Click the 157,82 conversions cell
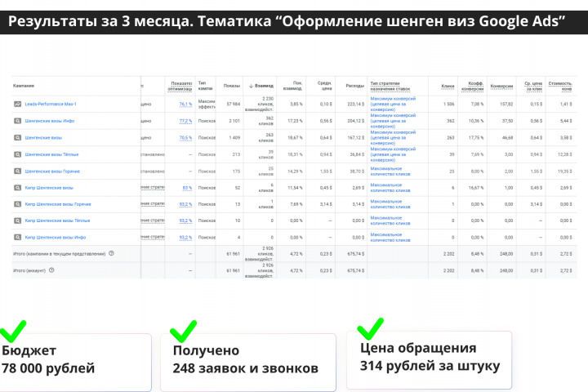588x392 pixels. click(506, 104)
